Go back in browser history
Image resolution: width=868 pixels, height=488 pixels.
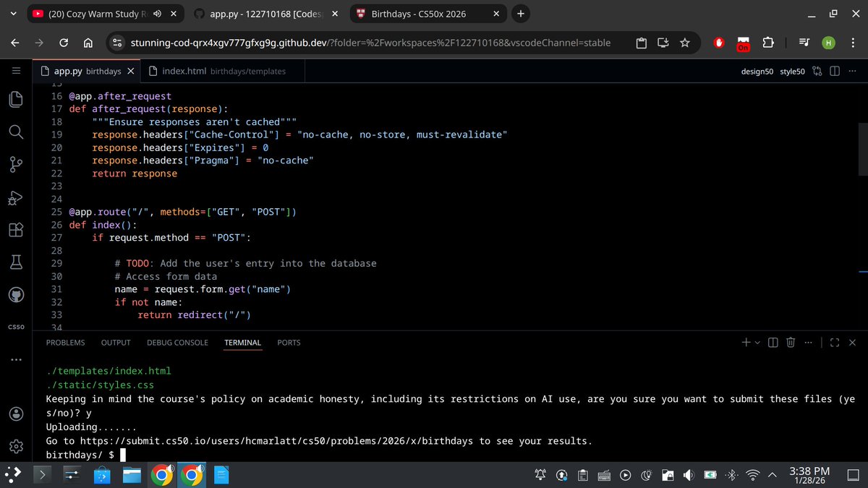(15, 43)
